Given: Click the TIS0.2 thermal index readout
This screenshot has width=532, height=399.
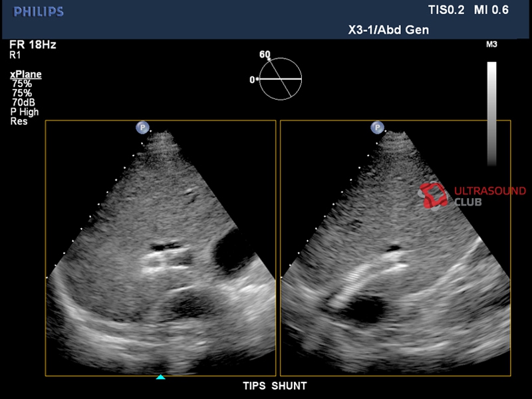Looking at the screenshot, I should point(446,10).
